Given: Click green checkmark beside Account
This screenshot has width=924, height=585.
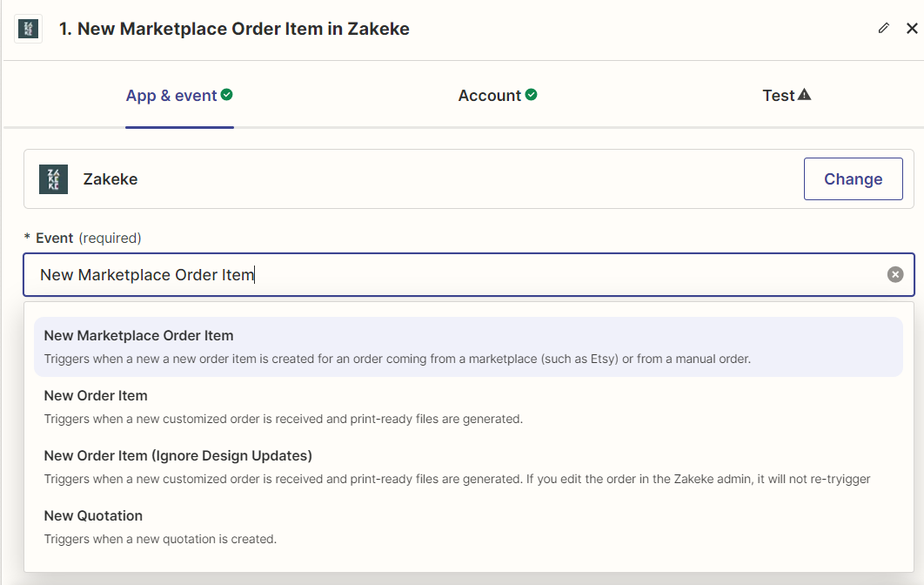Looking at the screenshot, I should click(x=531, y=94).
